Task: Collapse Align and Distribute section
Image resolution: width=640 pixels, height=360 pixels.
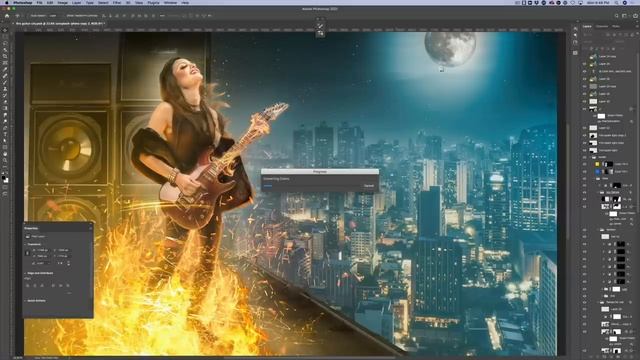Action: pos(26,273)
